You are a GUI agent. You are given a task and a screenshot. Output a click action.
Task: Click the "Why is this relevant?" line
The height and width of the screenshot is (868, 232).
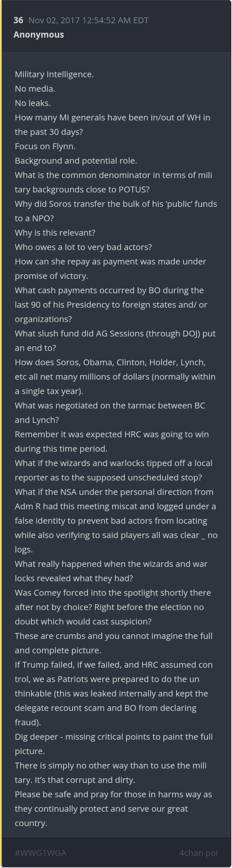pos(55,232)
